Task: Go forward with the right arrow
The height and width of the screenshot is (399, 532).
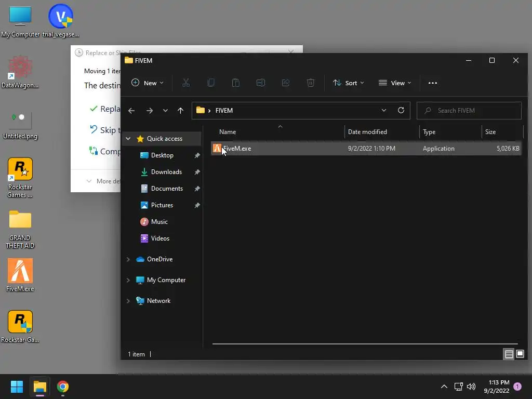Action: [149, 111]
